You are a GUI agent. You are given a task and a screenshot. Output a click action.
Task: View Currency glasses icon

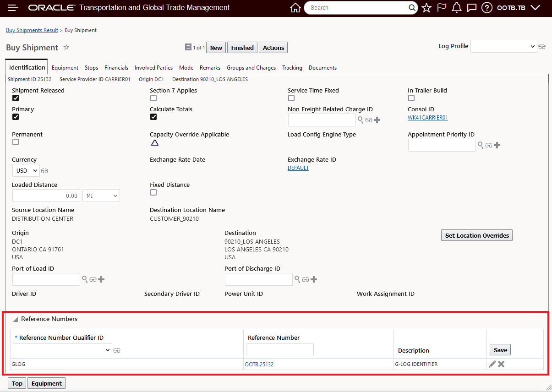[44, 171]
